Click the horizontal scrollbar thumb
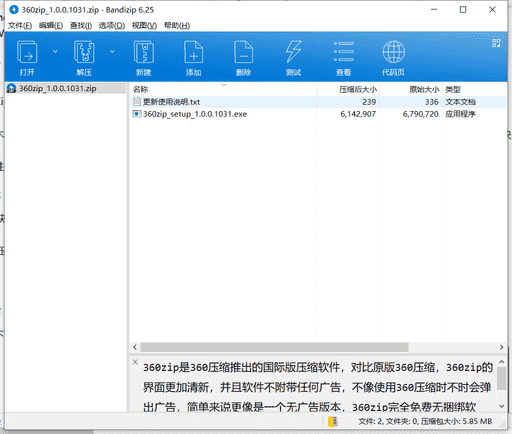Viewport: 512px width, 434px height. pos(274,347)
